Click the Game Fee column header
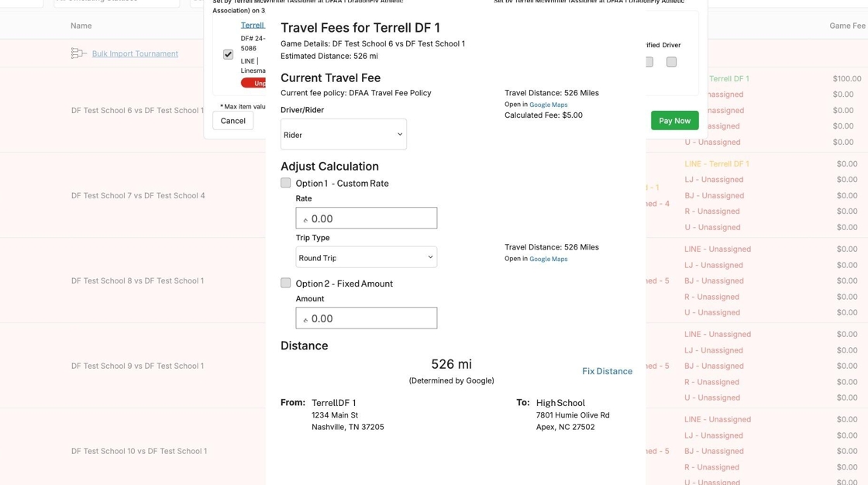 [x=846, y=26]
